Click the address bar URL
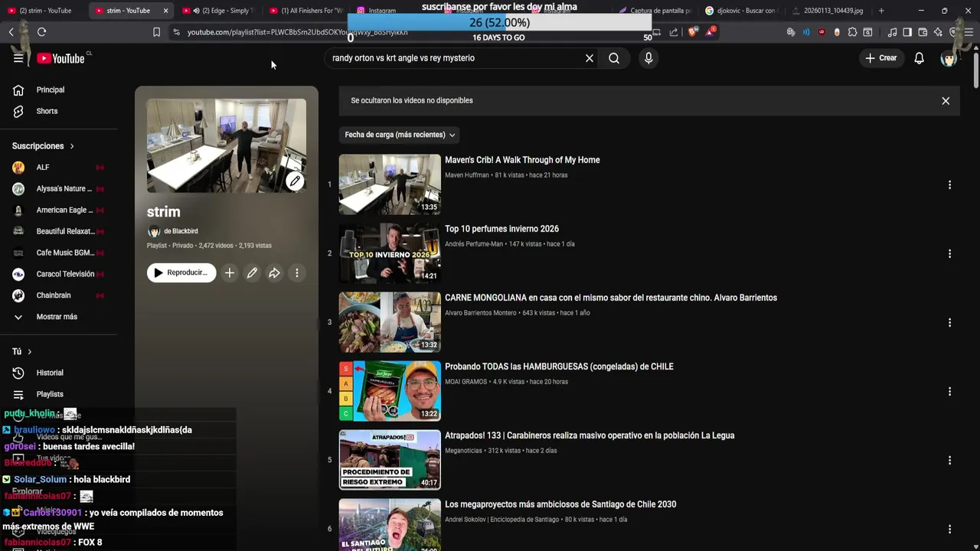The width and height of the screenshot is (980, 551). (297, 32)
